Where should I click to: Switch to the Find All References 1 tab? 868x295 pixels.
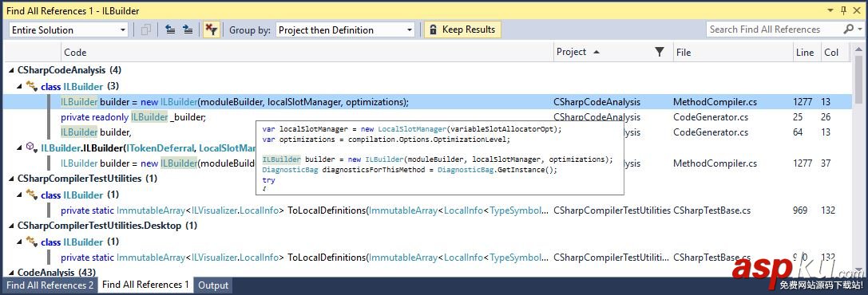pyautogui.click(x=145, y=285)
